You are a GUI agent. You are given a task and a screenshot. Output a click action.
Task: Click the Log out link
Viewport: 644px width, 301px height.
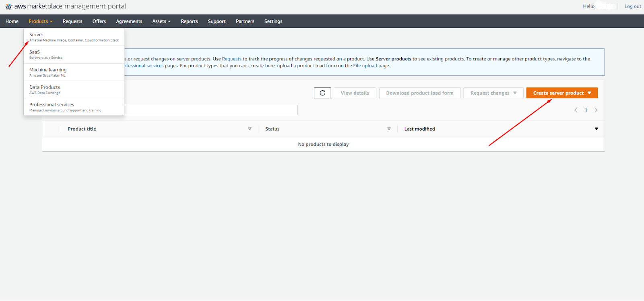point(633,6)
